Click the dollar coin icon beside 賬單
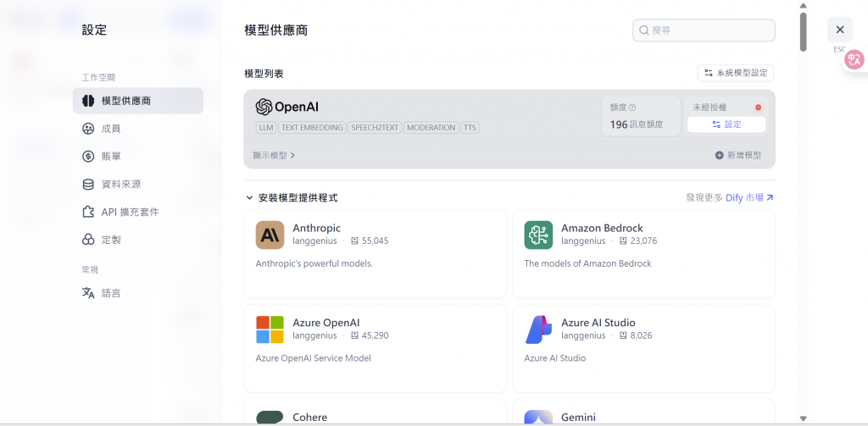868x426 pixels. (x=88, y=157)
